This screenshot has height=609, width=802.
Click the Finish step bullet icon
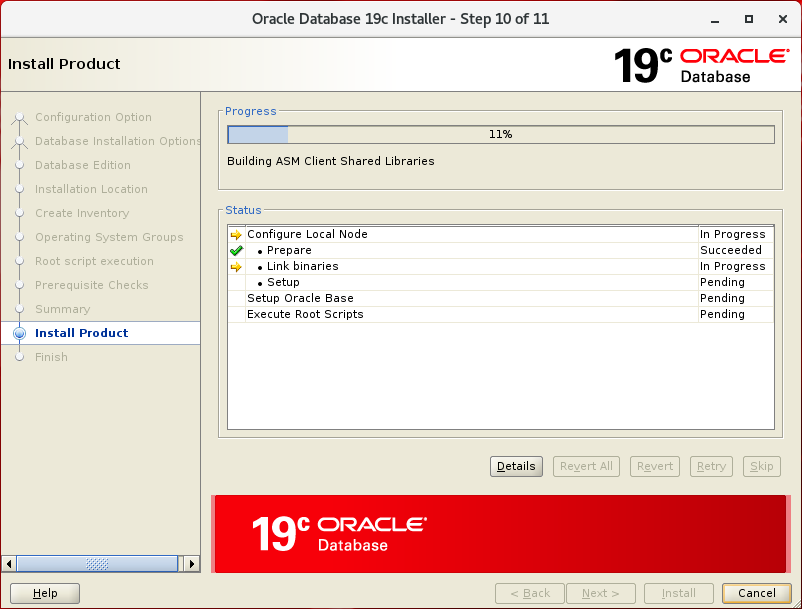pyautogui.click(x=19, y=357)
